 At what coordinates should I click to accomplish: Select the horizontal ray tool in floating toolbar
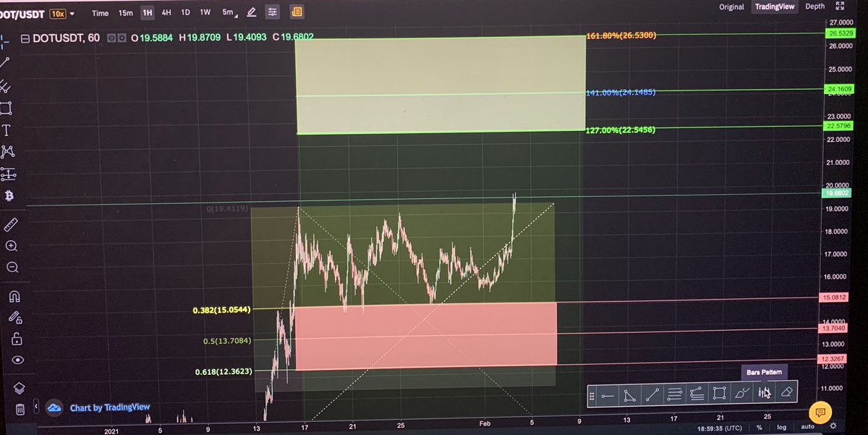[x=608, y=395]
